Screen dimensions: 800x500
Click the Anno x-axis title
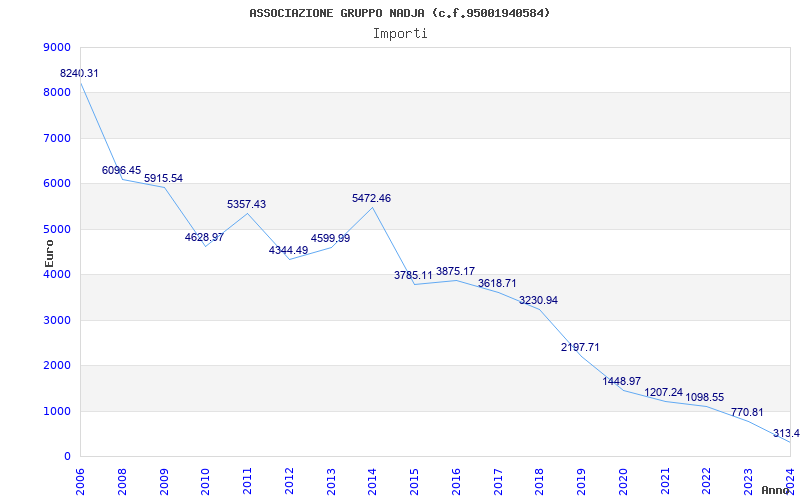pos(776,490)
